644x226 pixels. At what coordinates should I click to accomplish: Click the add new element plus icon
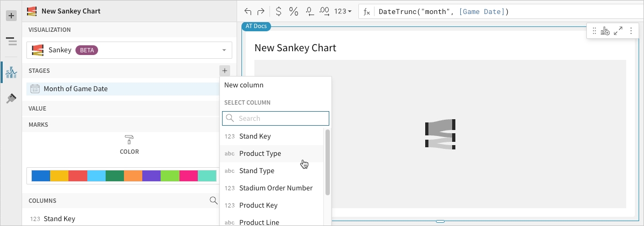[11, 16]
